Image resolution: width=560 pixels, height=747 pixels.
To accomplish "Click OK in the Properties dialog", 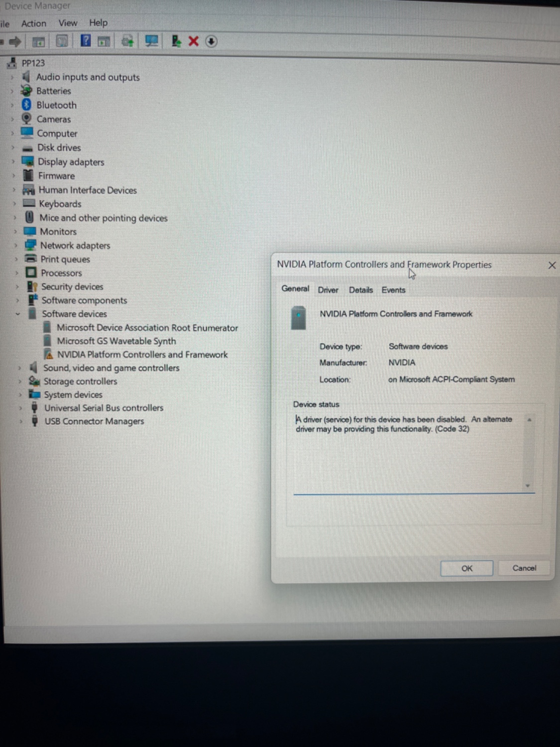I will click(467, 568).
